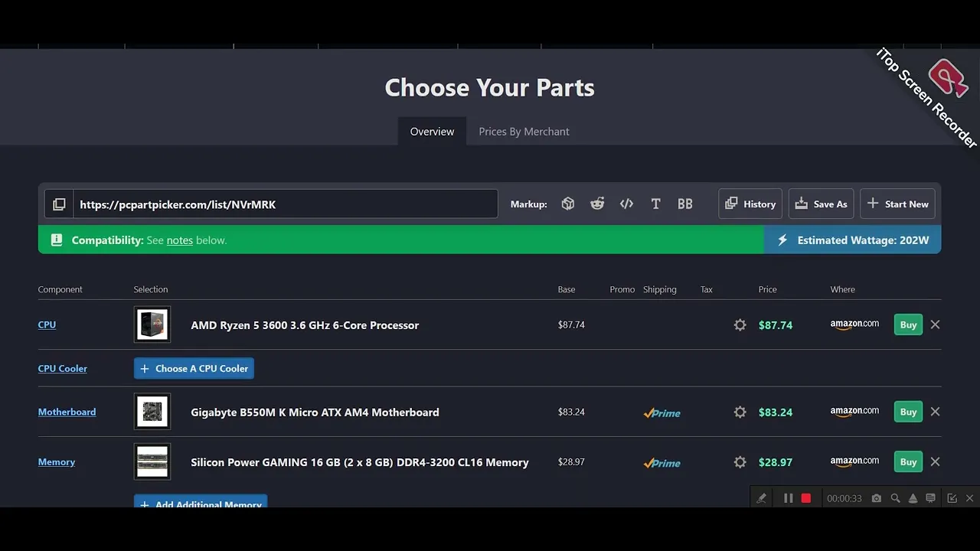
Task: Click the compatibility notes book icon
Action: coord(56,240)
